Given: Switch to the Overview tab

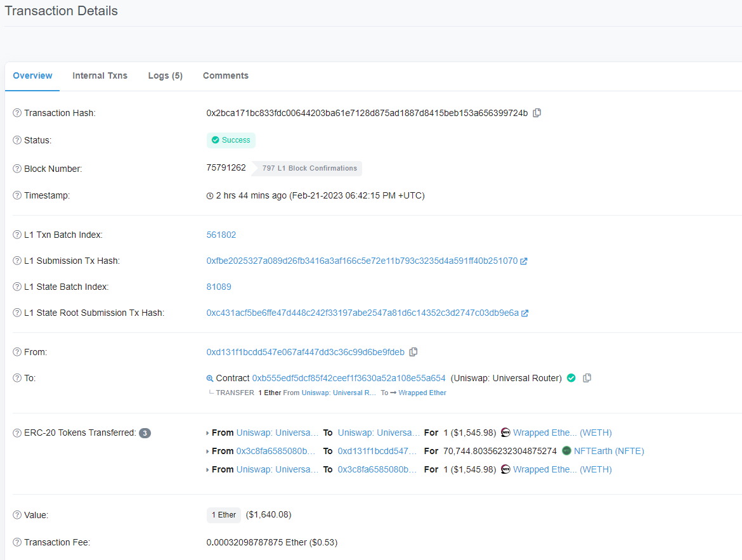Looking at the screenshot, I should pos(32,75).
